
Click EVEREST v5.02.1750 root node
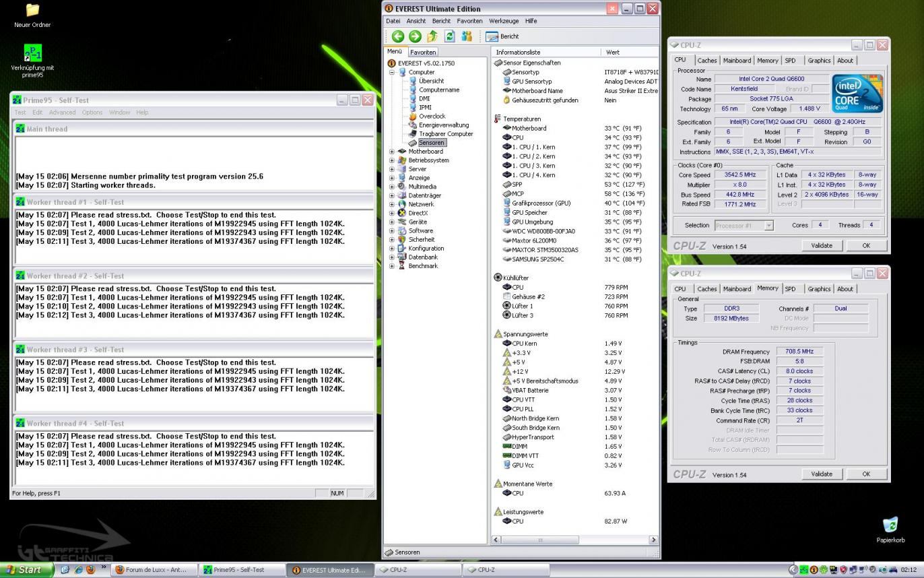pos(426,63)
